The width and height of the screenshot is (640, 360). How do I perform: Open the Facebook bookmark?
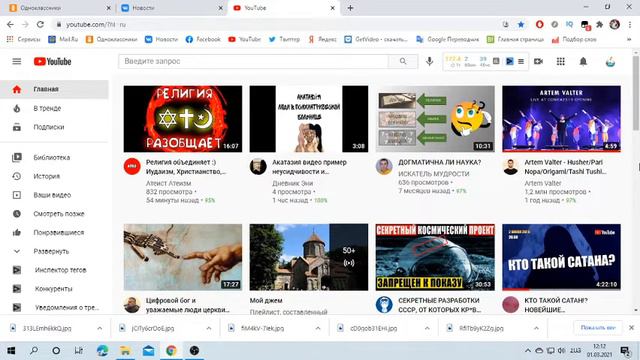(x=203, y=40)
